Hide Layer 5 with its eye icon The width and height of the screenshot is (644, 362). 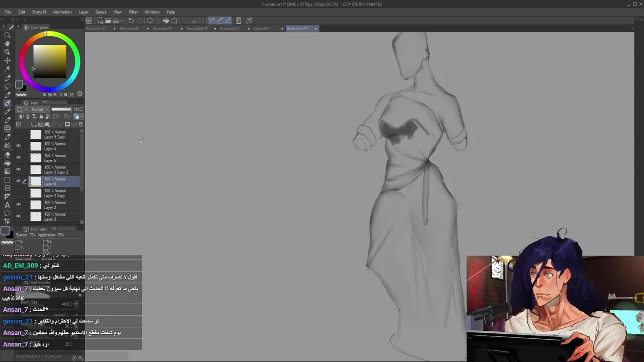[19, 158]
